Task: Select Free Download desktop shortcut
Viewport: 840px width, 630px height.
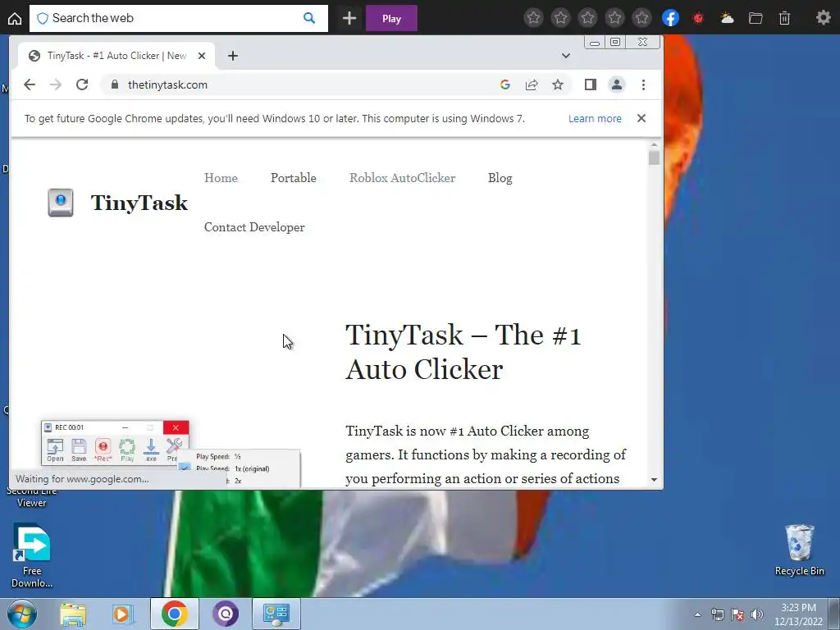Action: coord(32,556)
